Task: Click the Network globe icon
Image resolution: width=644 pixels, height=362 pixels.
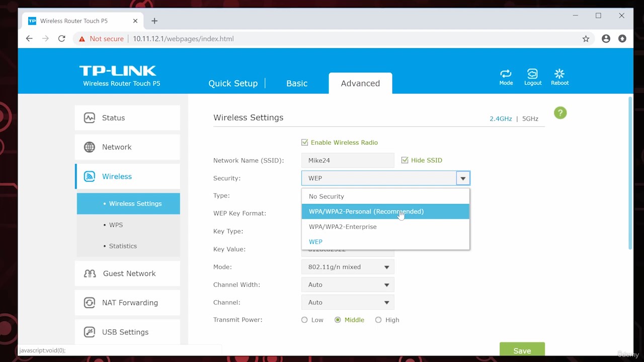Action: click(x=90, y=147)
